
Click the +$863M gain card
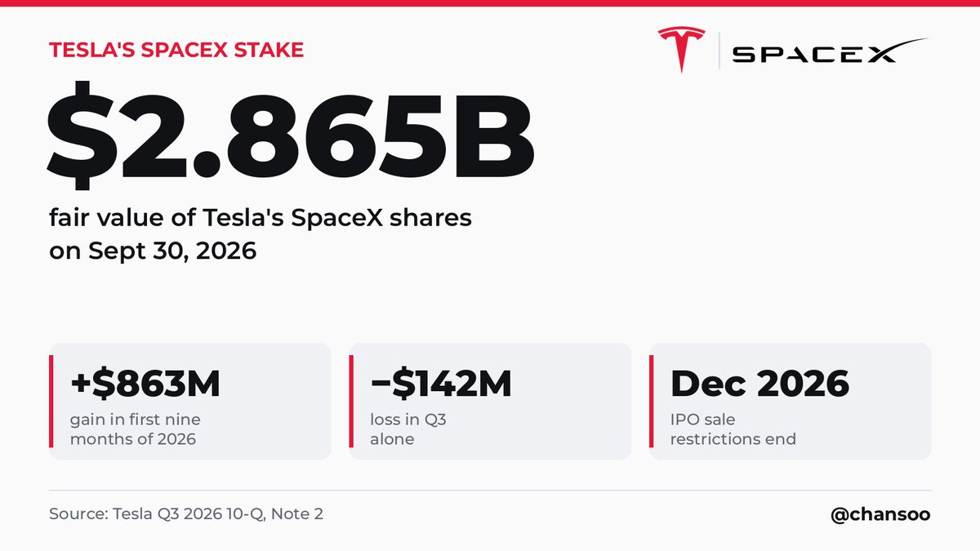pyautogui.click(x=189, y=401)
